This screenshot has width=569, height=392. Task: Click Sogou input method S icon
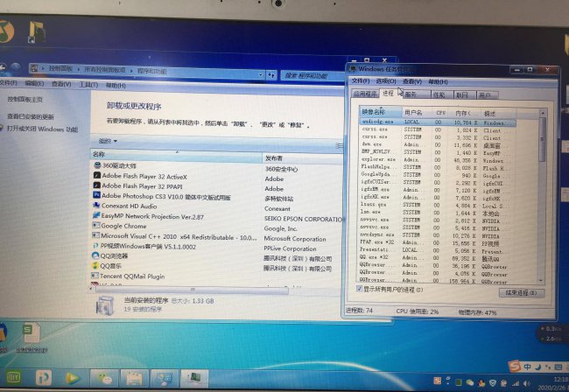tap(514, 366)
